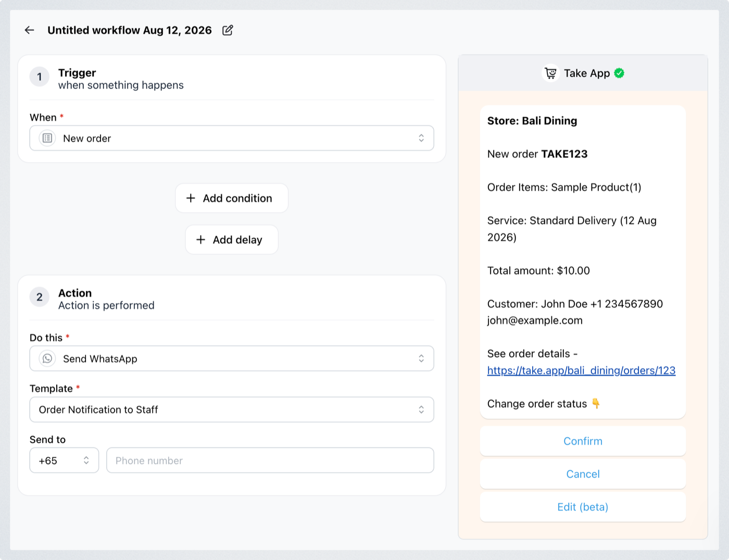The width and height of the screenshot is (729, 560).
Task: Click the Action heading text
Action: tap(75, 293)
